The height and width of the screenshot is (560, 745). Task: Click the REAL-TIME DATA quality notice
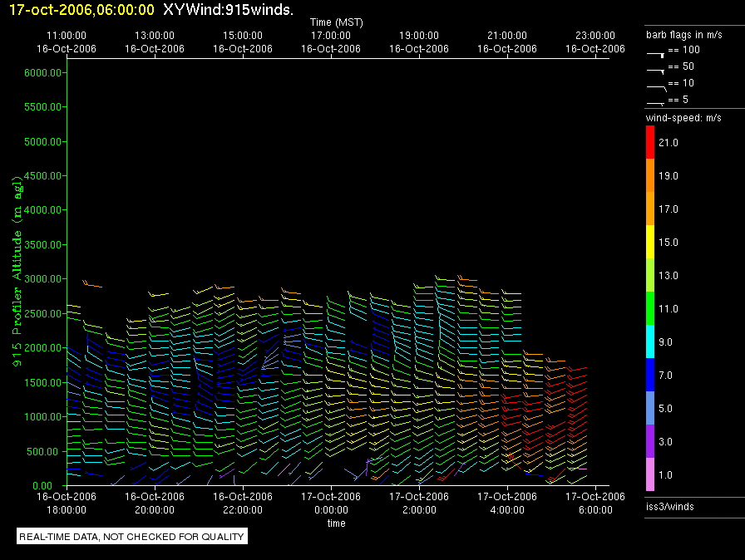coord(132,537)
